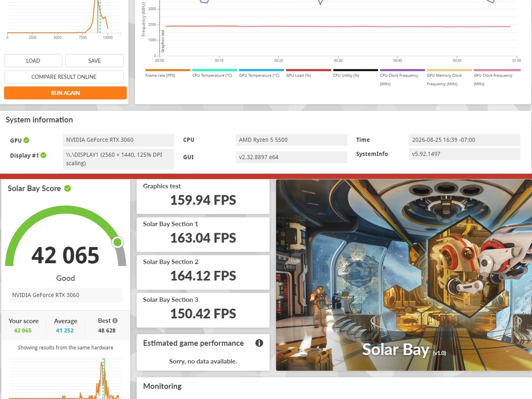The height and width of the screenshot is (399, 532).
Task: Click the GPU green checkmark icon
Action: [26, 140]
